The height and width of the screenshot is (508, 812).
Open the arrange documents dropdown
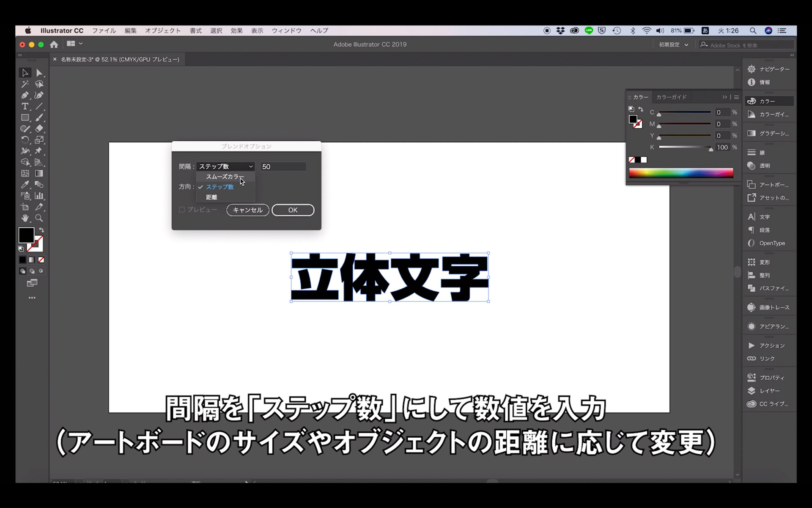(x=74, y=44)
